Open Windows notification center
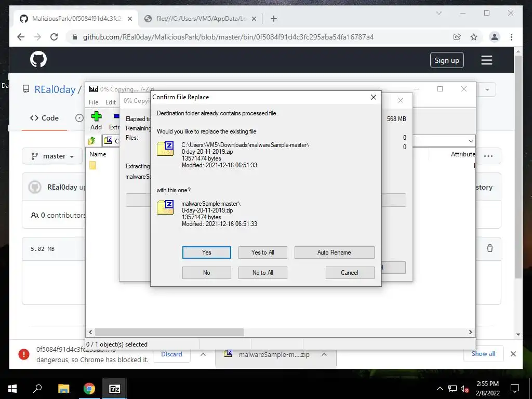The image size is (532, 399). click(515, 389)
